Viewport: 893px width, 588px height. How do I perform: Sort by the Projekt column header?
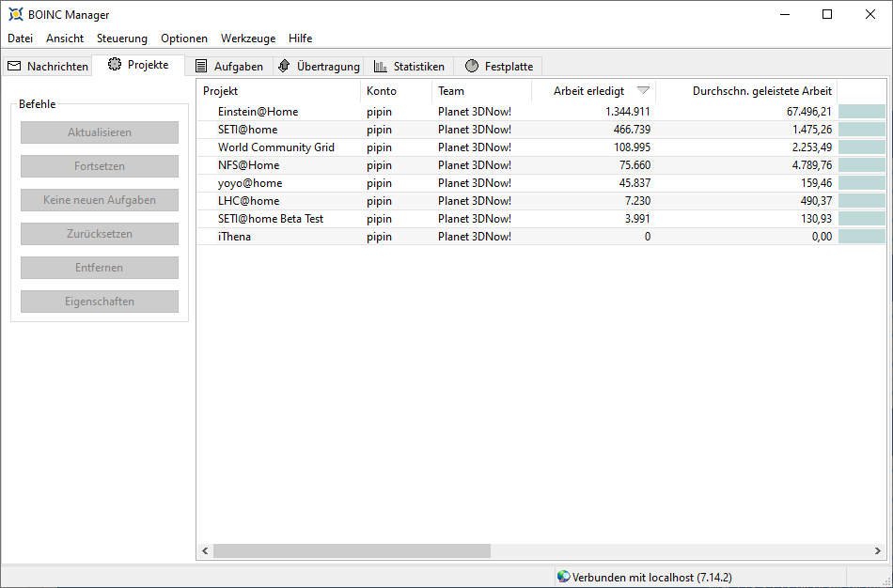(x=279, y=90)
